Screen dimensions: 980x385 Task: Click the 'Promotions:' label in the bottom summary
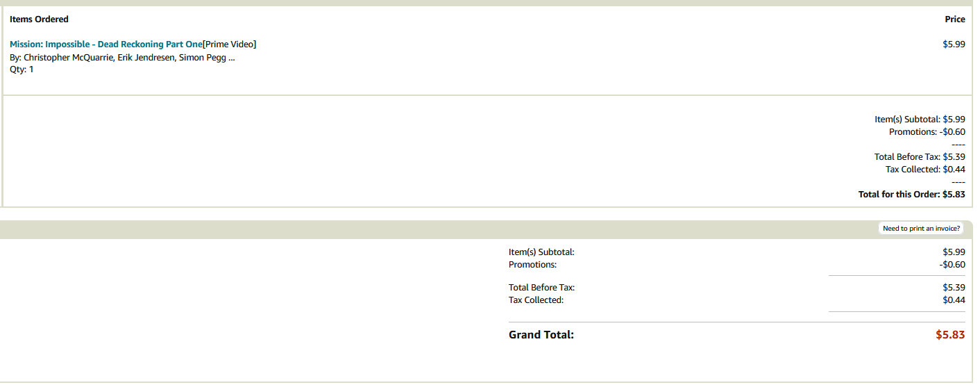(532, 265)
